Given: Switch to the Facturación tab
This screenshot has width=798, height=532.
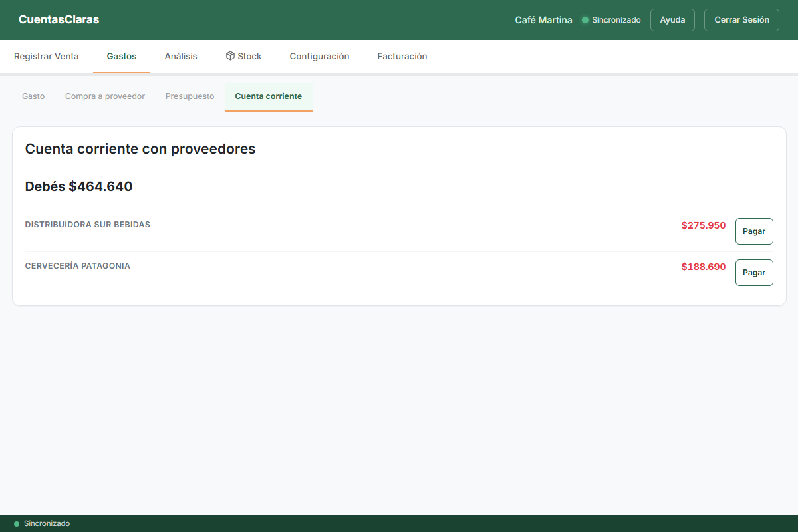Looking at the screenshot, I should click(402, 57).
